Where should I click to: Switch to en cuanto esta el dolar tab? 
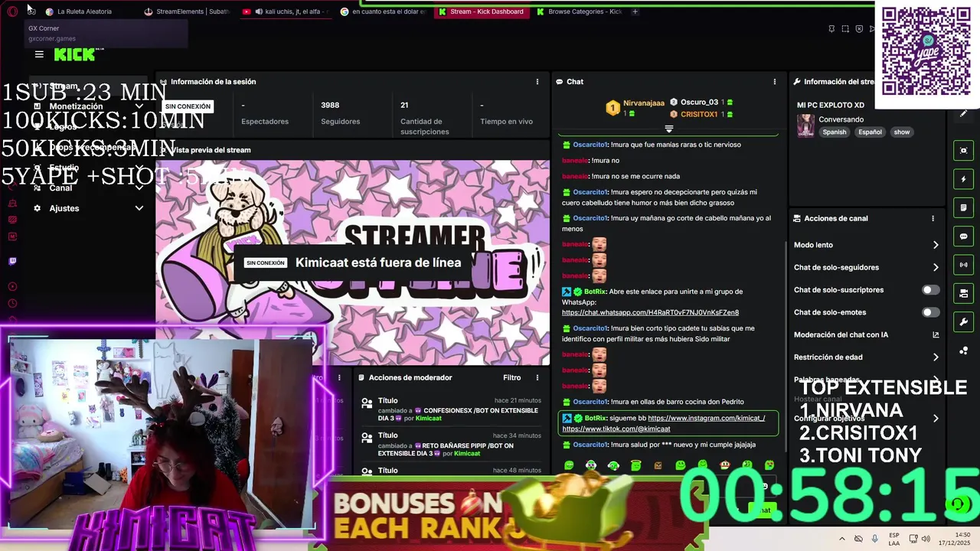[383, 11]
